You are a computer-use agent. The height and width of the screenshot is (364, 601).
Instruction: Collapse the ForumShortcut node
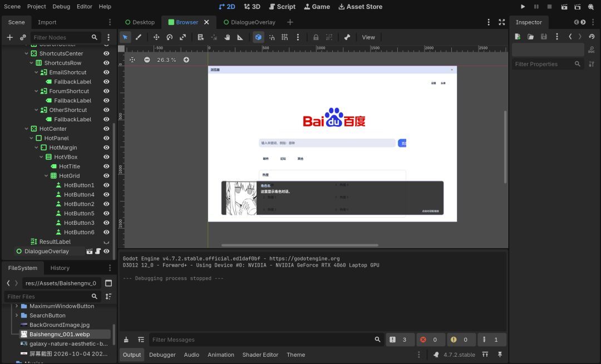tap(36, 91)
